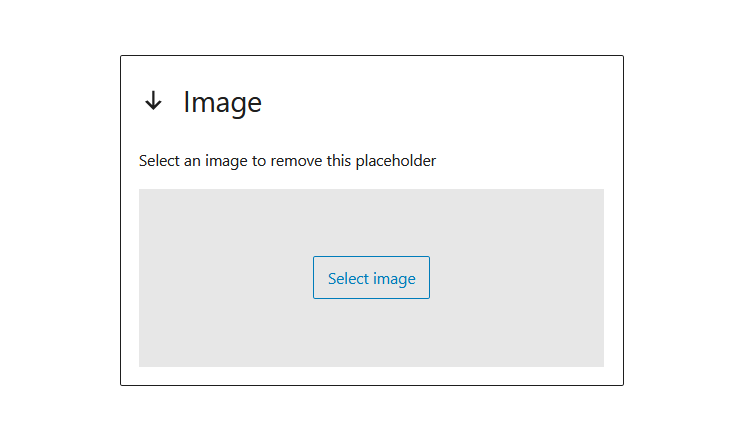Click gray area left of Select image
The height and width of the screenshot is (435, 738).
point(226,278)
